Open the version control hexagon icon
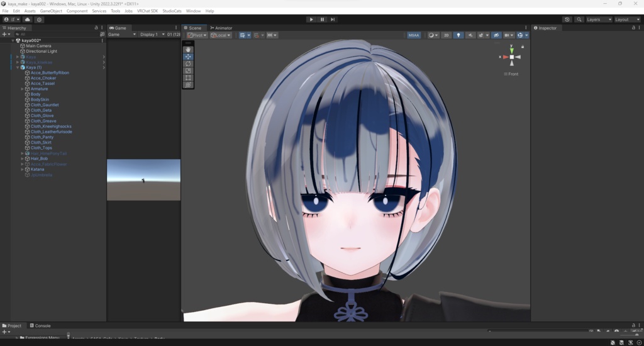The width and height of the screenshot is (644, 346). tap(39, 20)
